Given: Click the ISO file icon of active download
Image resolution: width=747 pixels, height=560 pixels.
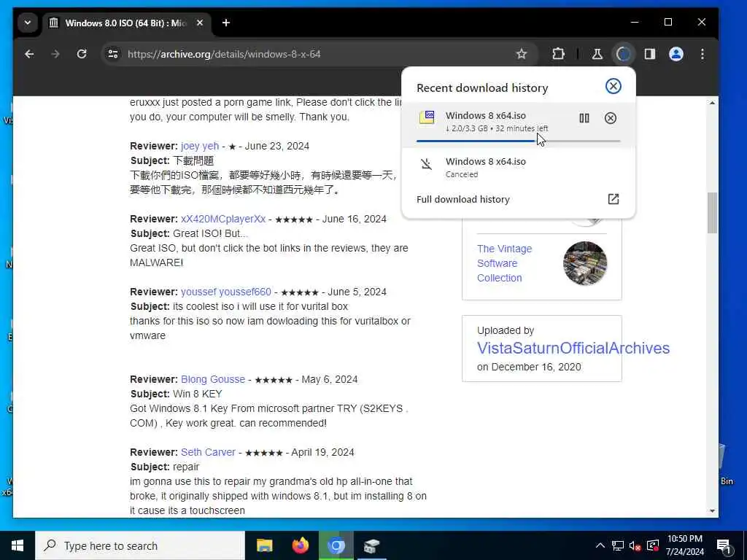Looking at the screenshot, I should (427, 117).
